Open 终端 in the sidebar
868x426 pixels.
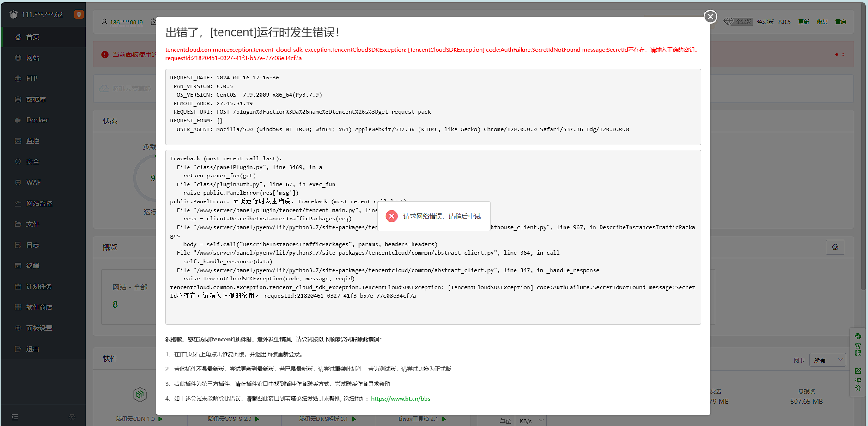pos(33,266)
